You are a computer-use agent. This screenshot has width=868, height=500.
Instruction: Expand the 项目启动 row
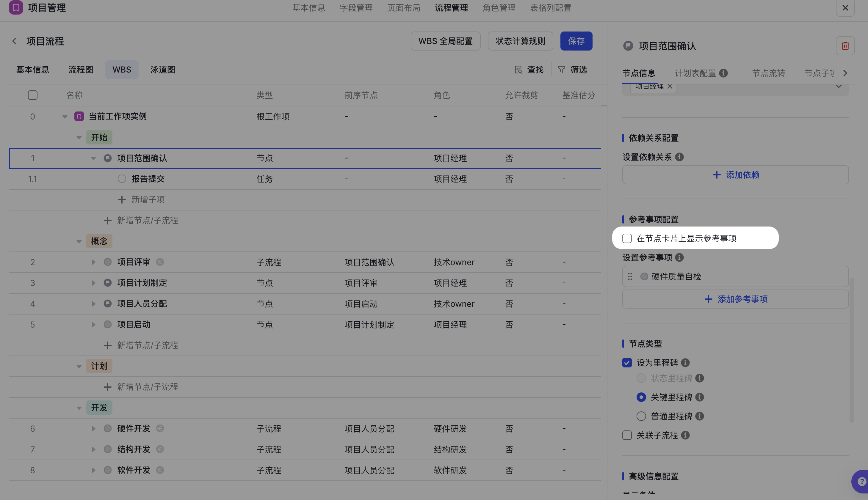click(x=93, y=325)
